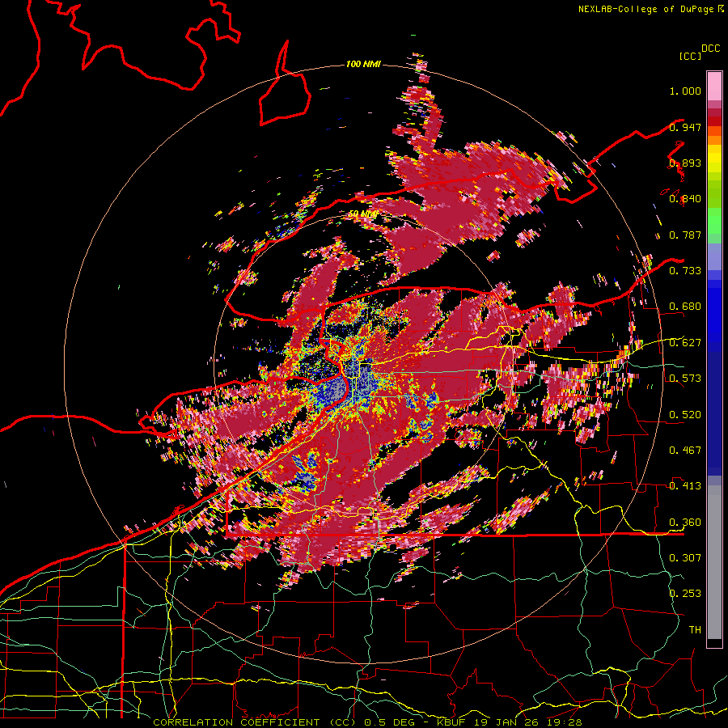Click the correlation coefficient caption at bottom
Screen dimensions: 728x728
367,722
